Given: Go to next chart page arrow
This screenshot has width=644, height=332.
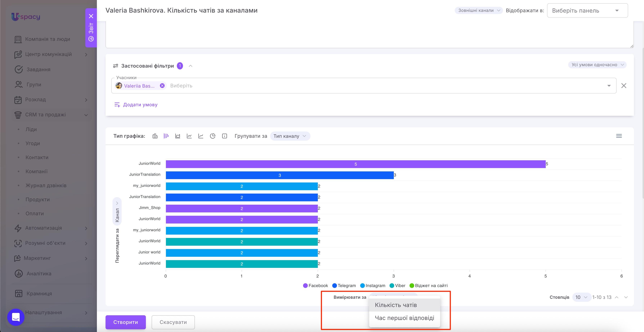Looking at the screenshot, I should [x=626, y=297].
